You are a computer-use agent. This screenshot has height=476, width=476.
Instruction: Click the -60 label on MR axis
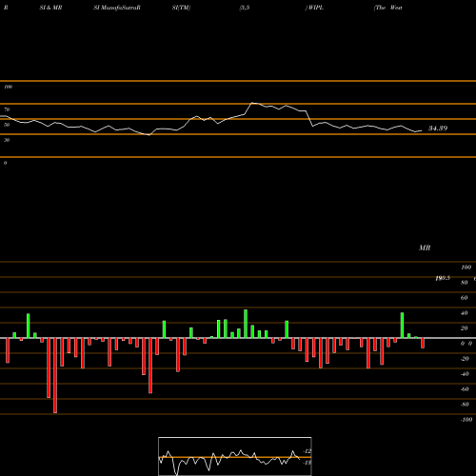[x=465, y=389]
